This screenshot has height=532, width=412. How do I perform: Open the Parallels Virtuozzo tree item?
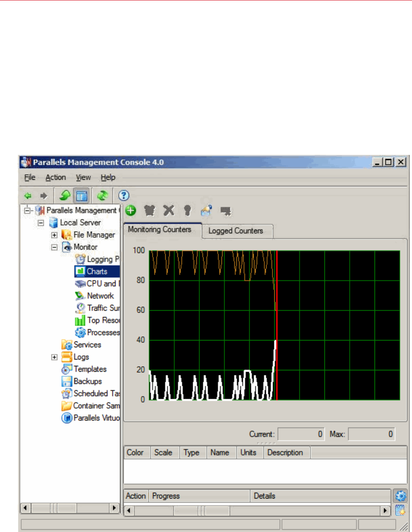pyautogui.click(x=97, y=418)
